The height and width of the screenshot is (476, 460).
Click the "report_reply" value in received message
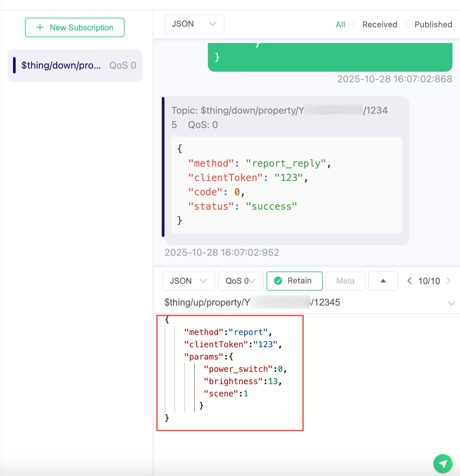pos(286,164)
